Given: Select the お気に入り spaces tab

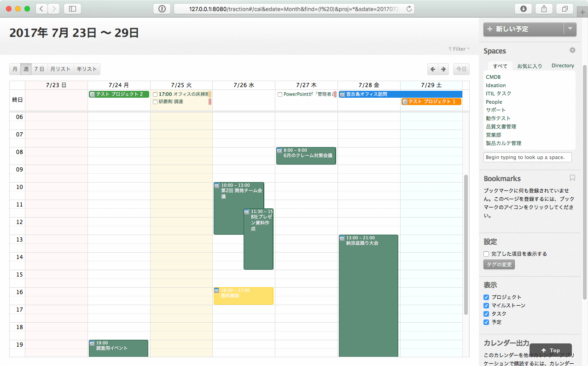Looking at the screenshot, I should [530, 66].
